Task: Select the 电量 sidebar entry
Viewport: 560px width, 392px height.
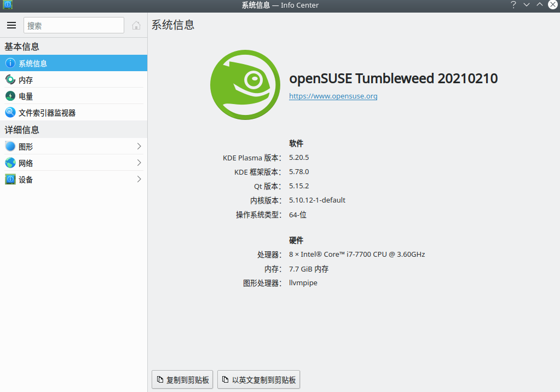Action: coord(73,96)
